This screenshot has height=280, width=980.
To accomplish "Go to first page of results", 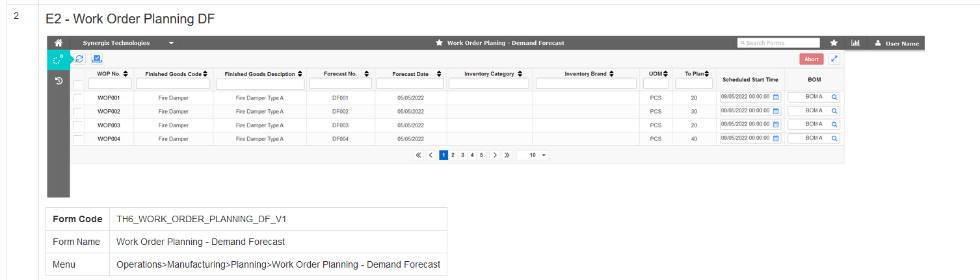I will click(418, 155).
